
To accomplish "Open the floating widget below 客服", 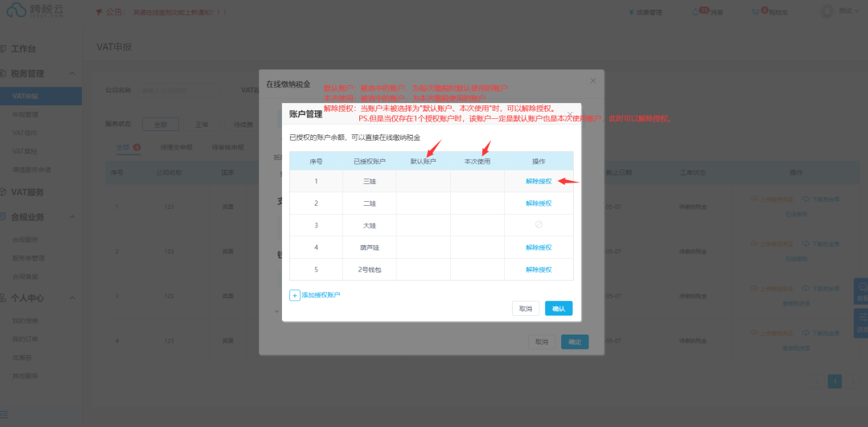I will 861,323.
